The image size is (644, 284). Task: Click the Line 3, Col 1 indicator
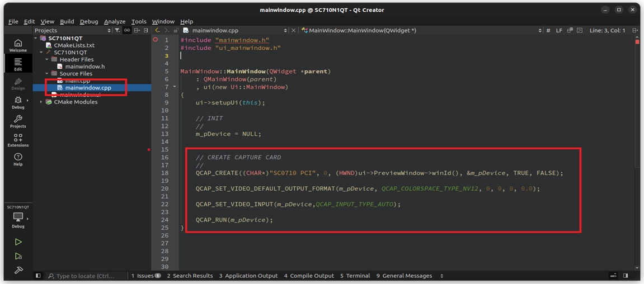[x=607, y=30]
